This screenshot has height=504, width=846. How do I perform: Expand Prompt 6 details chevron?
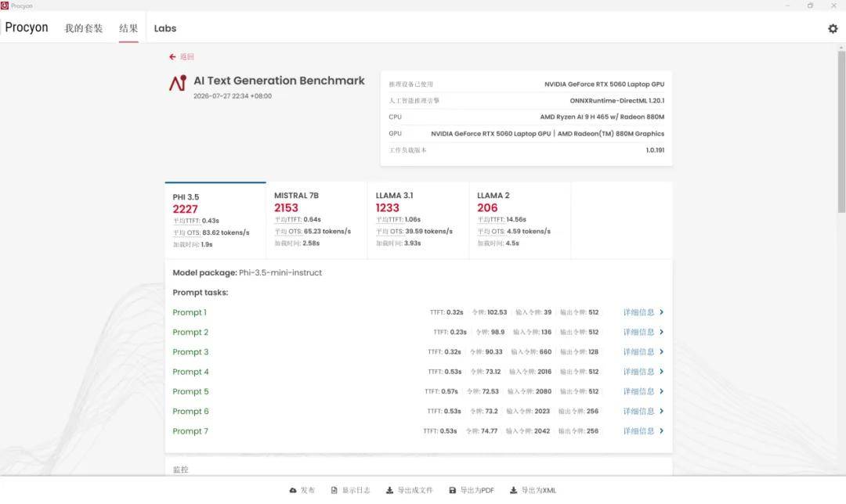click(661, 412)
